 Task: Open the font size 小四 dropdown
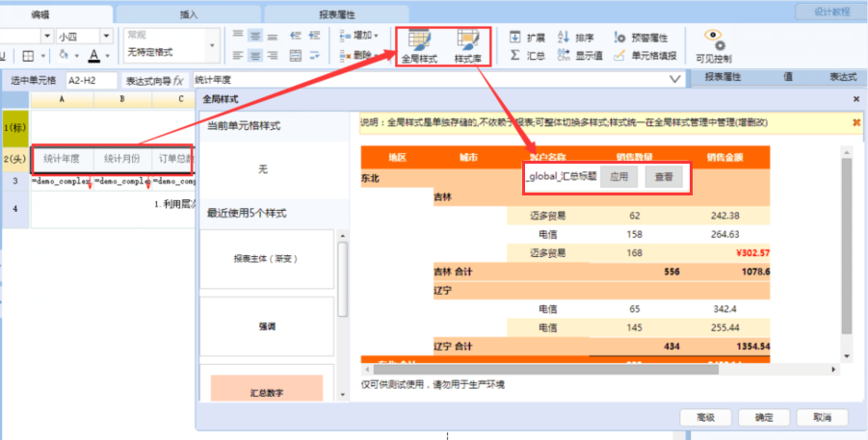(105, 36)
